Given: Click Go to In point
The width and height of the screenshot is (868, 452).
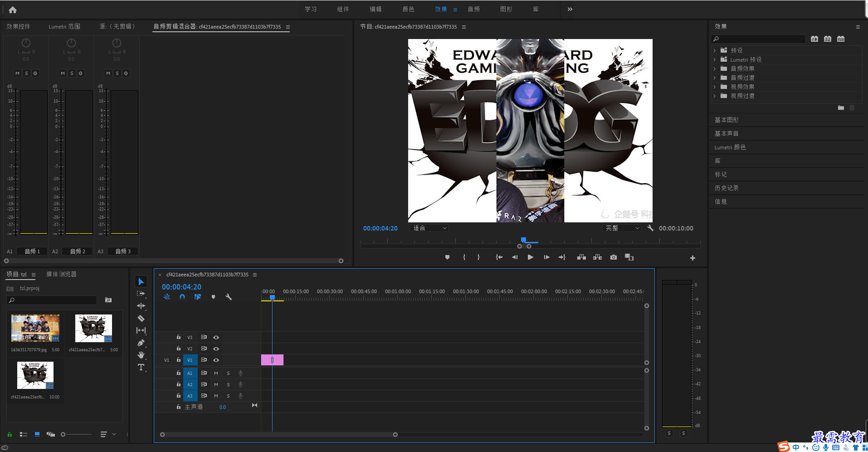Looking at the screenshot, I should (x=499, y=257).
